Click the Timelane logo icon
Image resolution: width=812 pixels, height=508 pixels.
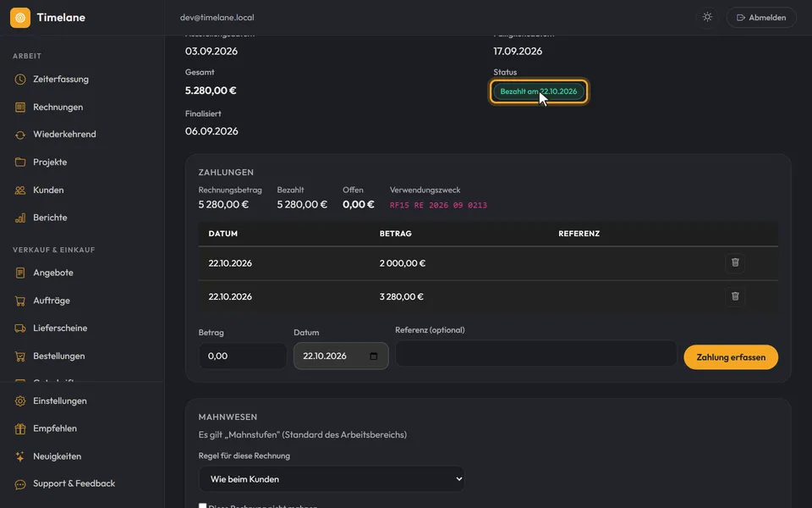click(20, 18)
